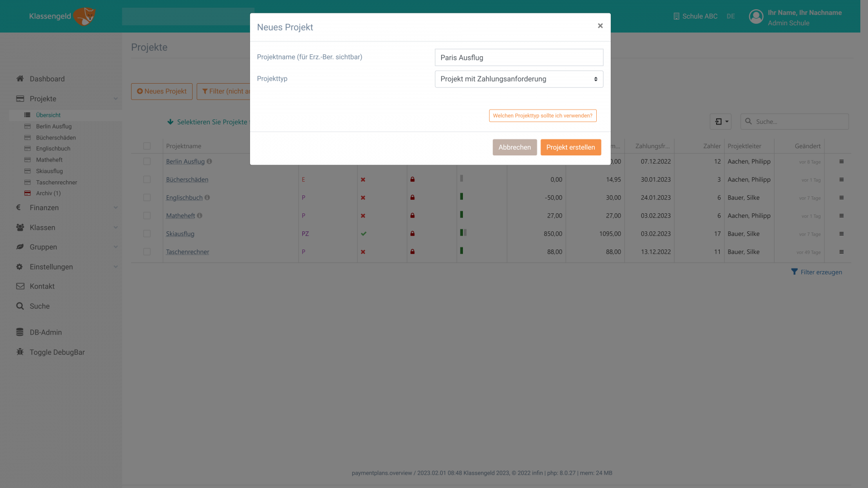Open row menu for Skiausflug
Image resolution: width=868 pixels, height=488 pixels.
[x=841, y=234]
